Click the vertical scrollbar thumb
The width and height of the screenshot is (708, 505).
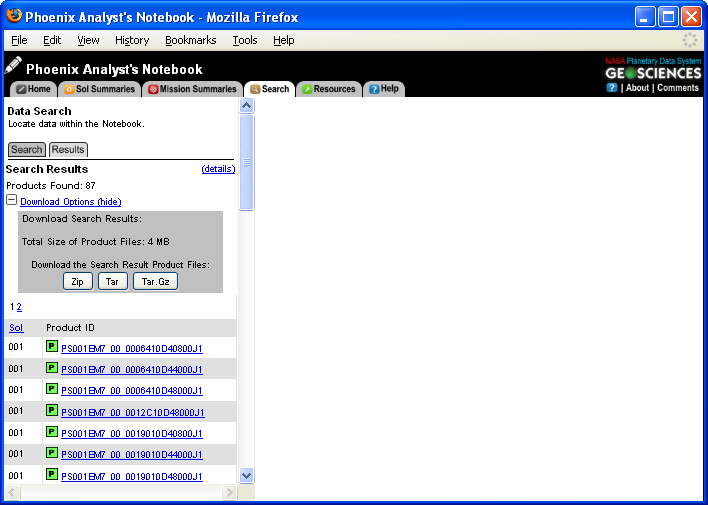click(x=247, y=162)
